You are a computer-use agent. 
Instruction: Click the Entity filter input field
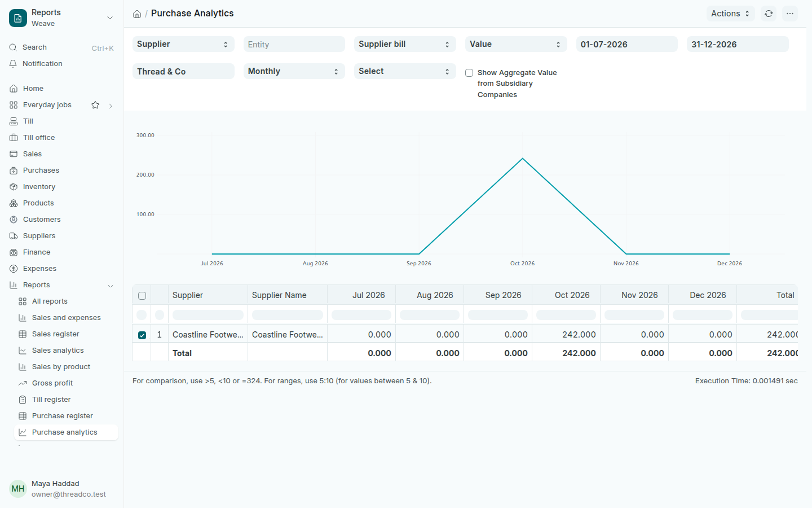point(294,44)
